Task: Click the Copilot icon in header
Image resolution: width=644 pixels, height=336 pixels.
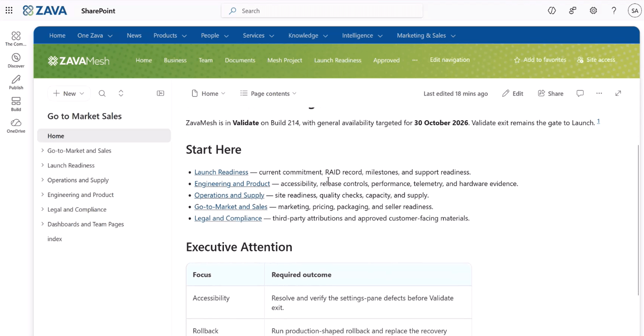Action: (552, 11)
